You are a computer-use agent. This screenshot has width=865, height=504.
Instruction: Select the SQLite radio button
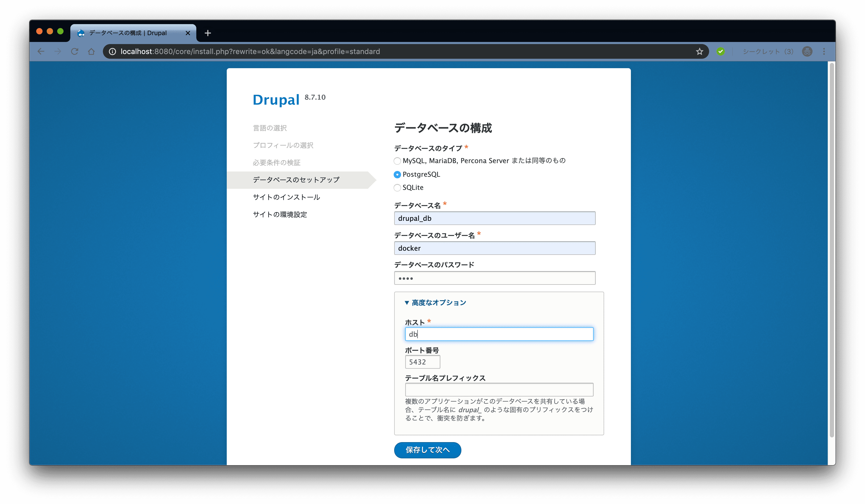coord(397,188)
